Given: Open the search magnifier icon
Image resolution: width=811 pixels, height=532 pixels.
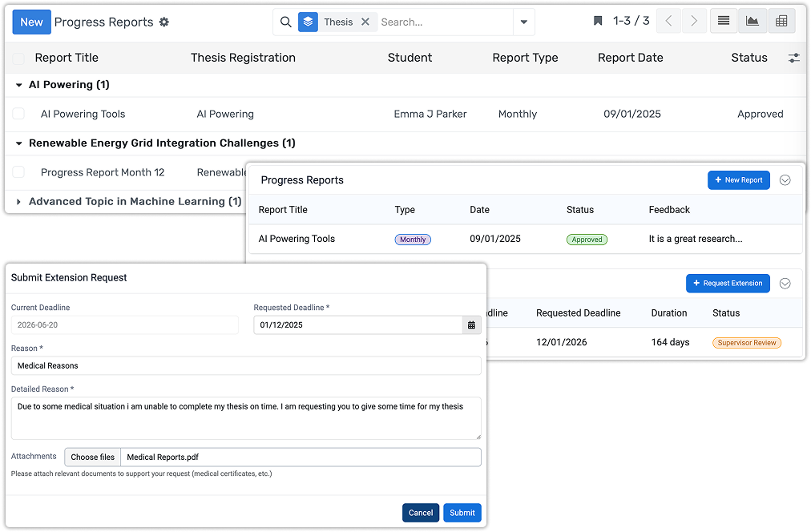Looking at the screenshot, I should pos(286,22).
